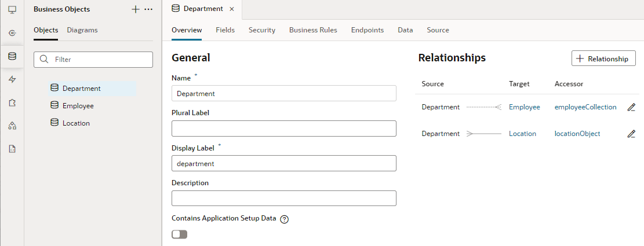Switch to the Diagrams tab

(x=82, y=30)
